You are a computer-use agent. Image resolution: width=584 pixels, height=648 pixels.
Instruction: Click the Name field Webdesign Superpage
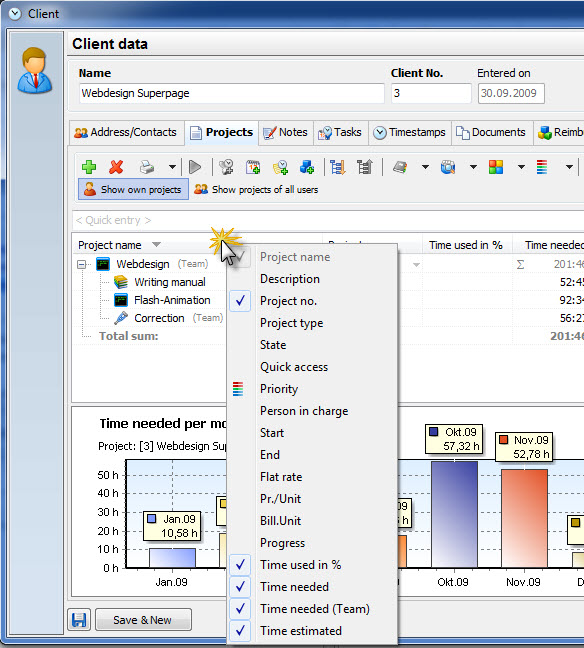click(231, 93)
